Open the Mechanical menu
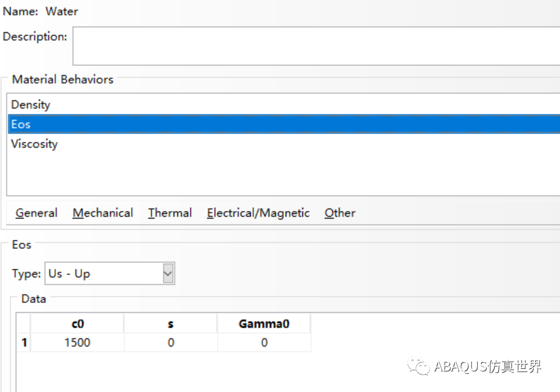The image size is (560, 392). tap(103, 213)
